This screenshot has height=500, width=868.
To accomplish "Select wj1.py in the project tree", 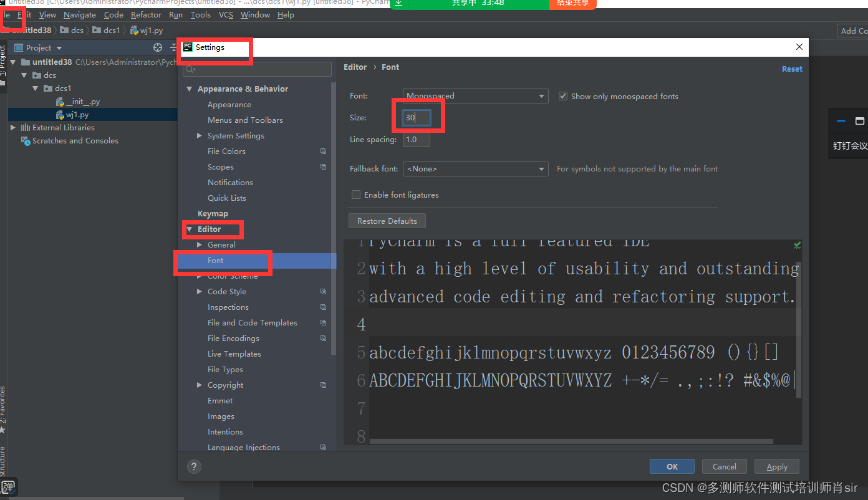I will pos(72,115).
